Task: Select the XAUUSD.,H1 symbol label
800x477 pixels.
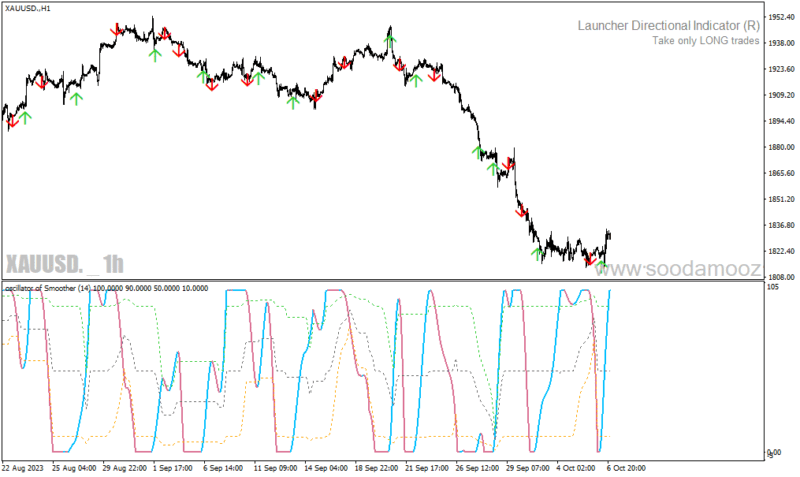Action: point(28,9)
